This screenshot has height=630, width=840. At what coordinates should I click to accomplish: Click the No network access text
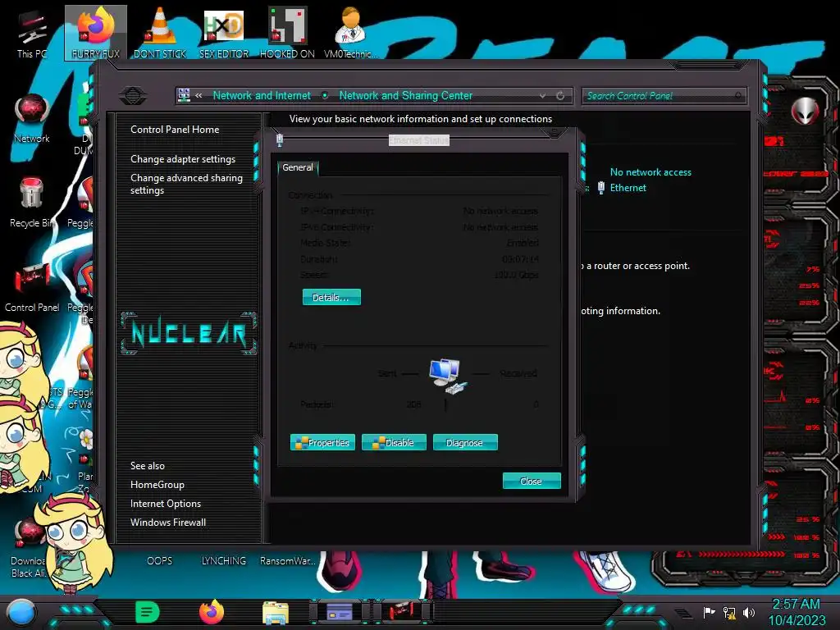tap(651, 172)
